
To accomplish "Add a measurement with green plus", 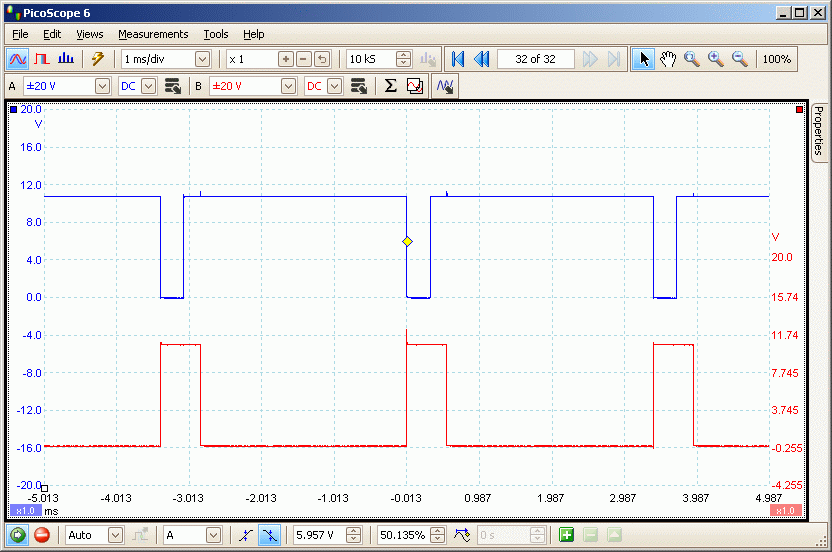I will tap(567, 535).
